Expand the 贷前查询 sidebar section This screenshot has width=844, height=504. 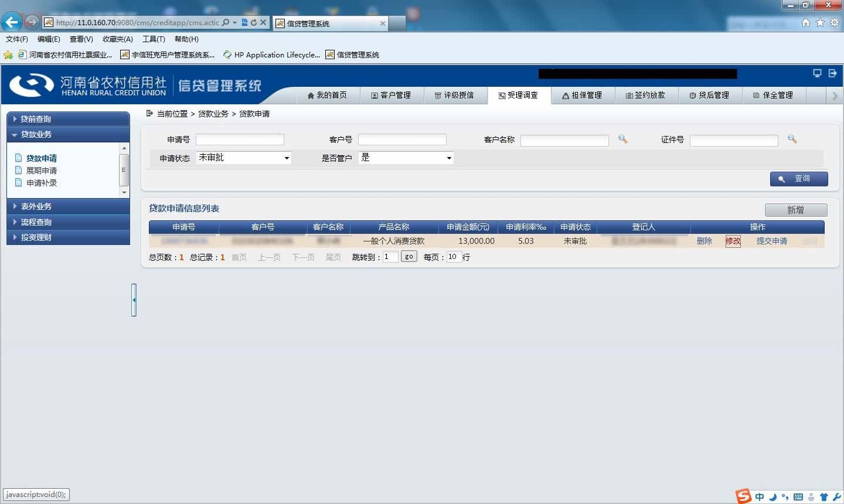click(68, 119)
